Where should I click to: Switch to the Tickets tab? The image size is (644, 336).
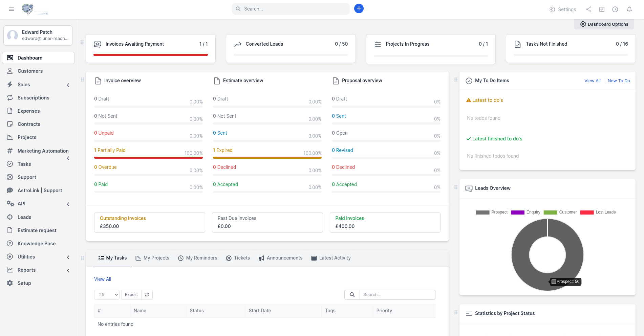point(238,258)
